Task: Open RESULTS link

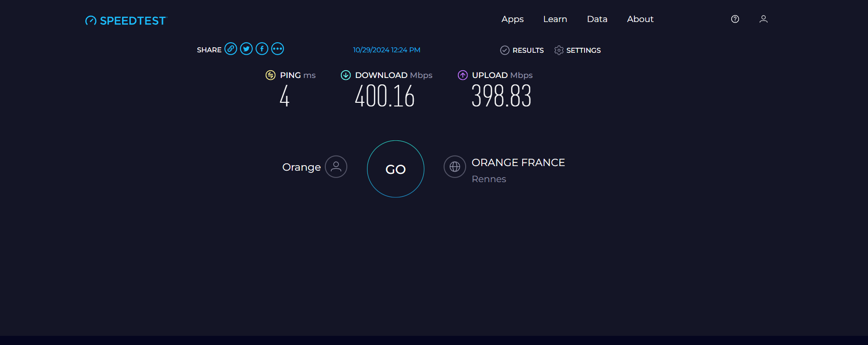Action: click(528, 50)
